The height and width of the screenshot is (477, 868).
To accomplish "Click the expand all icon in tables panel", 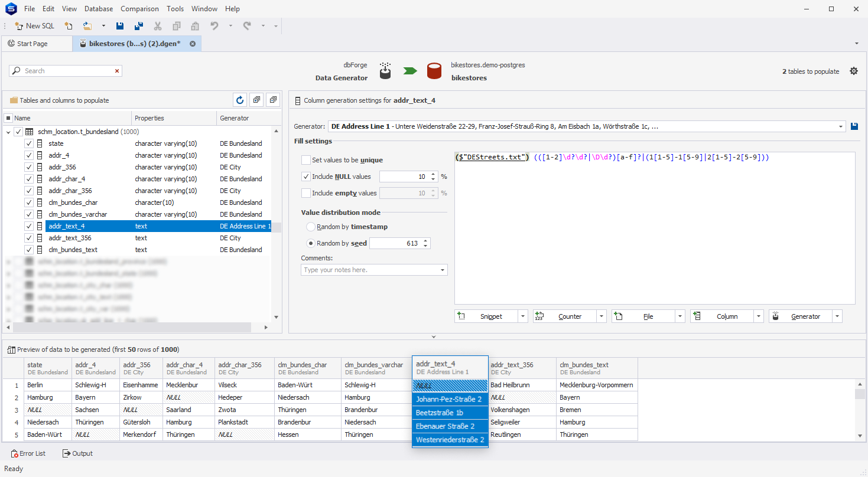I will click(x=256, y=100).
